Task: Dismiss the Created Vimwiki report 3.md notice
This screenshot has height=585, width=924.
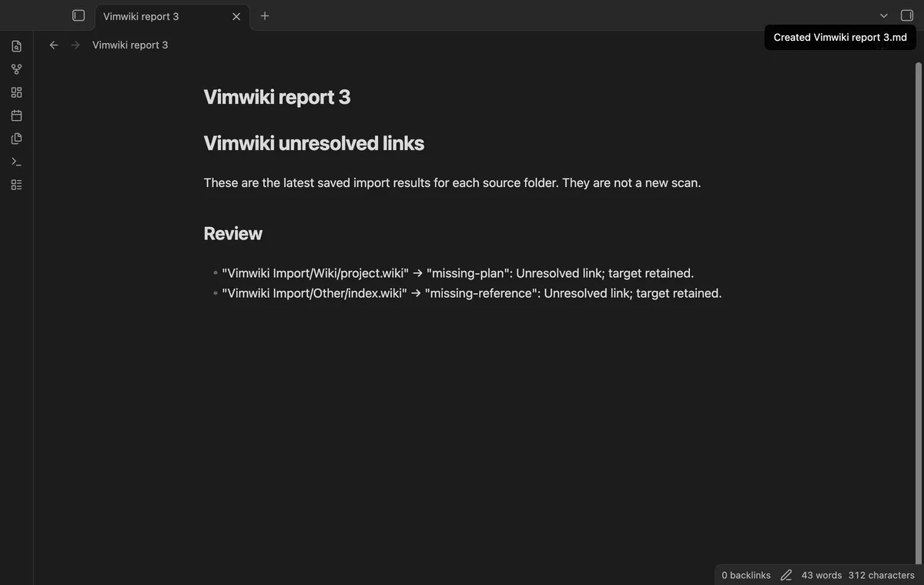Action: [840, 37]
